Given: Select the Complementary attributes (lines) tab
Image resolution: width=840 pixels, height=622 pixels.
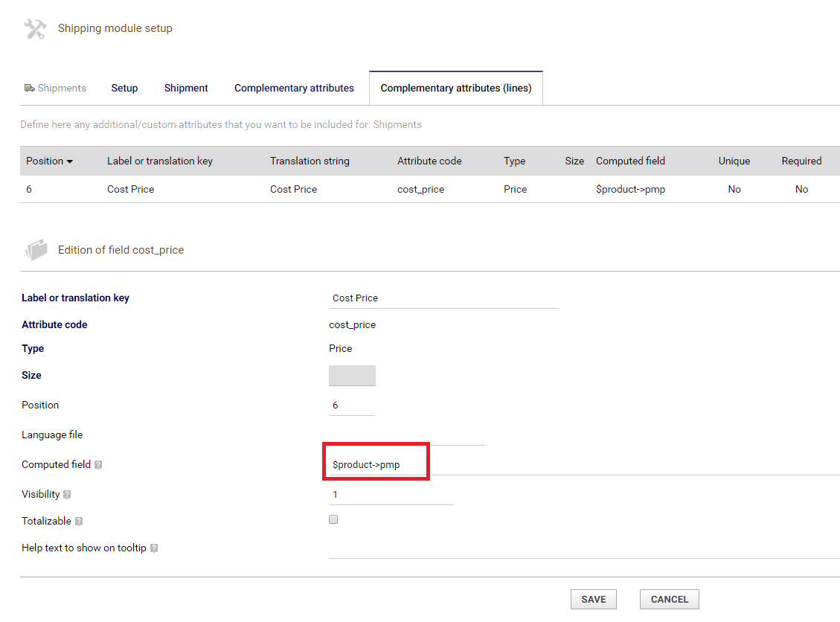Looking at the screenshot, I should click(456, 88).
